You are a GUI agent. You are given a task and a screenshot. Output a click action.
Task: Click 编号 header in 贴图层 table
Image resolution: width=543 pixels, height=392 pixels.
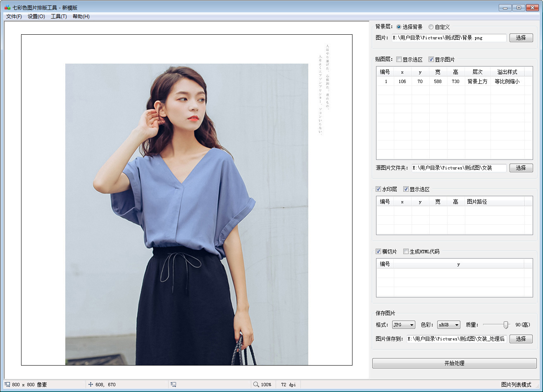[385, 72]
